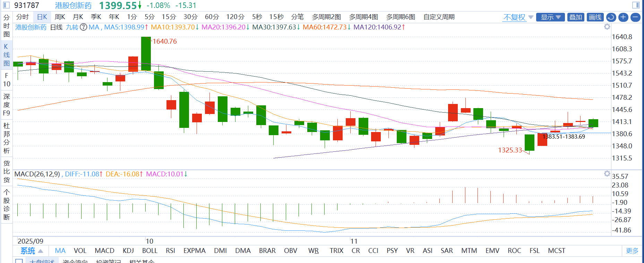Switch to 月K period tab

pyautogui.click(x=78, y=17)
